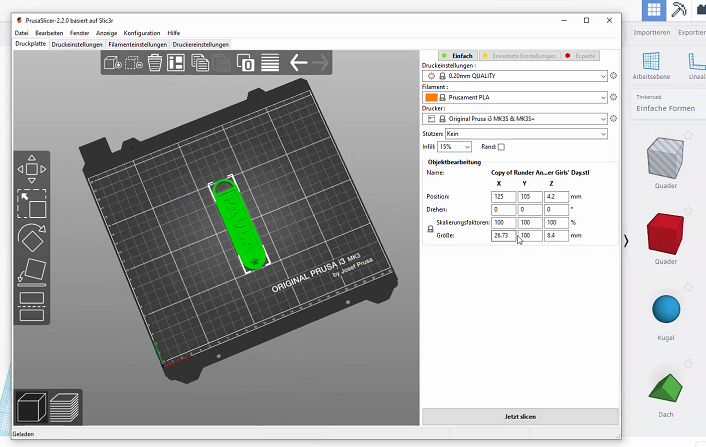Click the Add instance toolbar icon

coord(246,63)
